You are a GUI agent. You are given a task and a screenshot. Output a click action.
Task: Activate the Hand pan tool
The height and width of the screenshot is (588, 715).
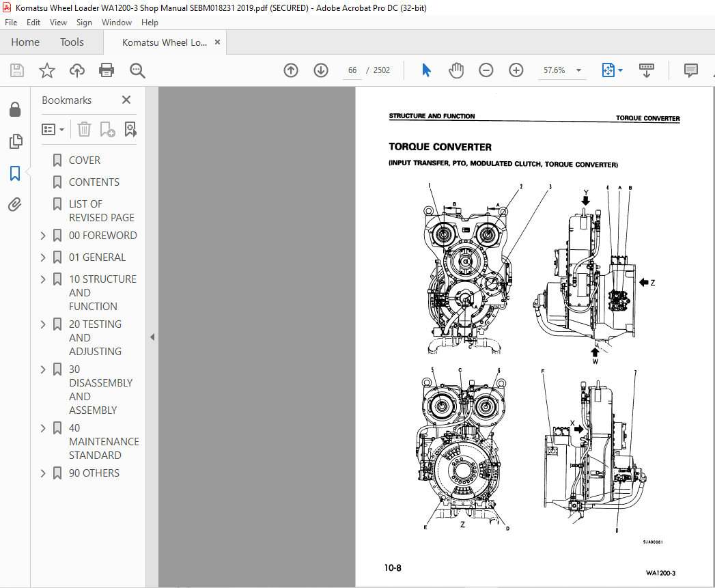click(x=456, y=70)
